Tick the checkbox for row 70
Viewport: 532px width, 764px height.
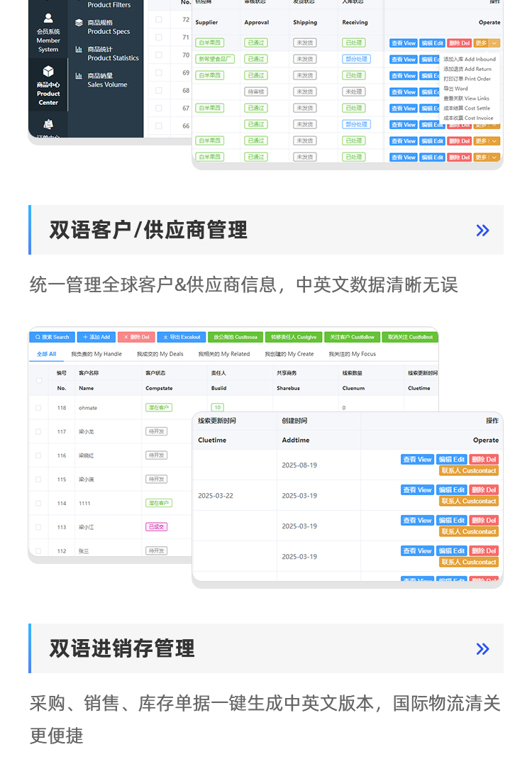[159, 55]
